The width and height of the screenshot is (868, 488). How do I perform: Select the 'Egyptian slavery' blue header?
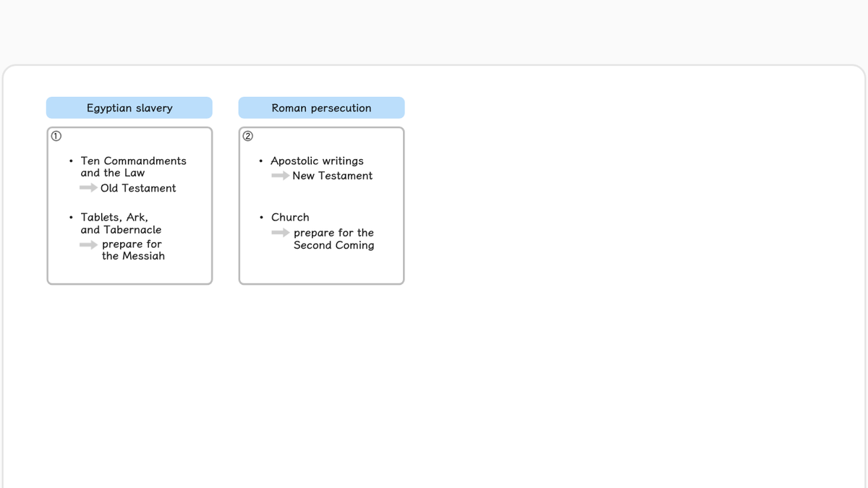point(129,108)
